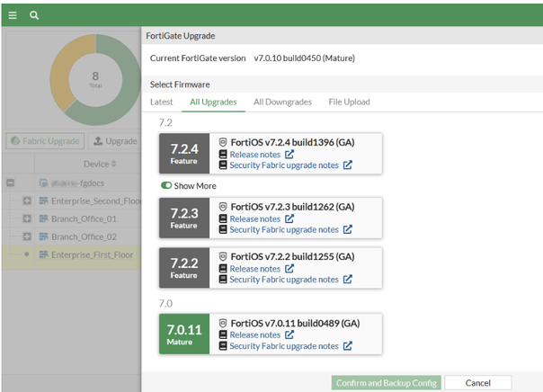Click external-link icon beside v7.2.2 Fabric upgrade notes
Screen dimensions: 543x392
point(348,279)
